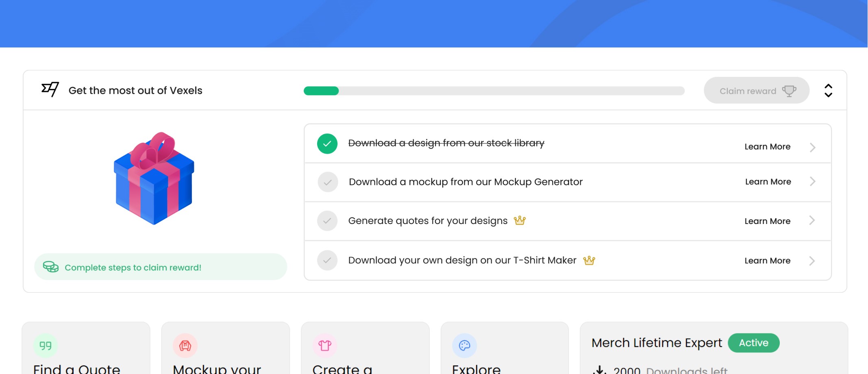Image resolution: width=868 pixels, height=374 pixels.
Task: Click the palette icon on the Explore card
Action: (464, 346)
